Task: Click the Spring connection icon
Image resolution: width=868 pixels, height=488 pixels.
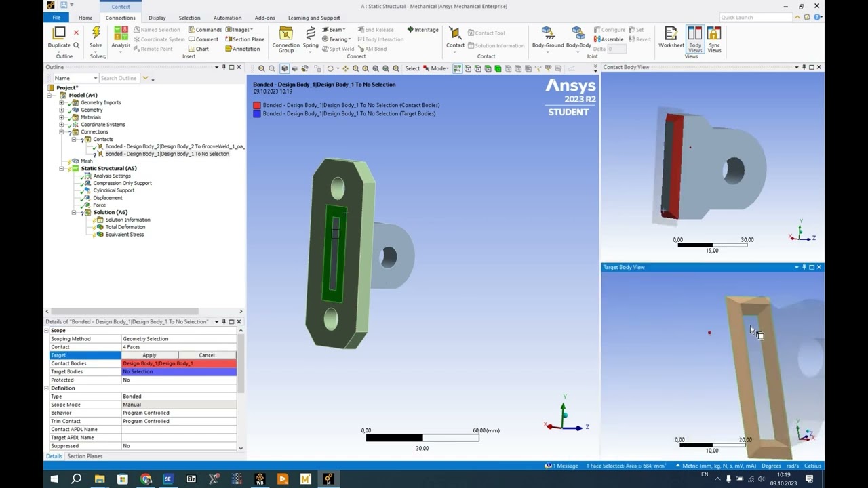Action: pyautogui.click(x=311, y=34)
